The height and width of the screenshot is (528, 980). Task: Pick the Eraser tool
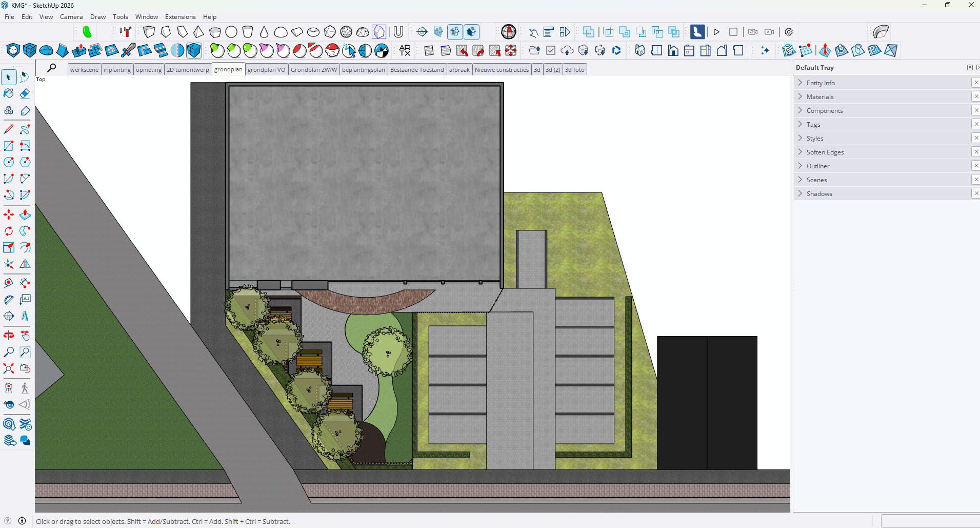pos(25,93)
